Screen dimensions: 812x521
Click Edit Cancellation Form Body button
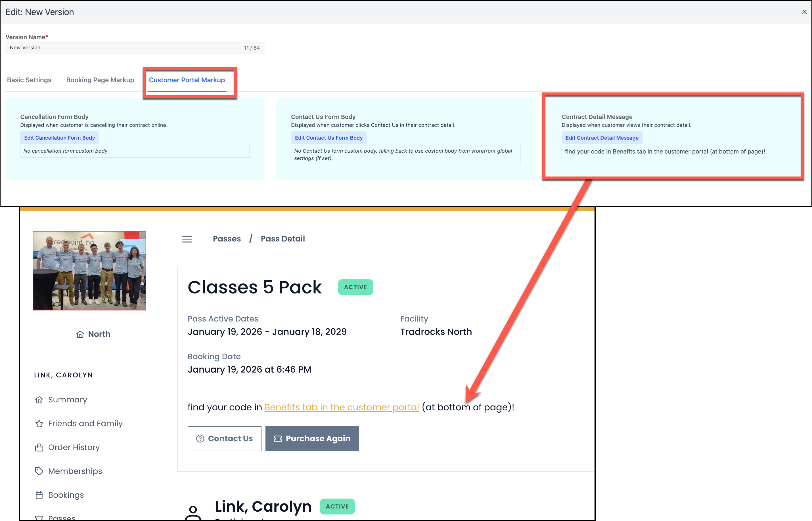(60, 138)
